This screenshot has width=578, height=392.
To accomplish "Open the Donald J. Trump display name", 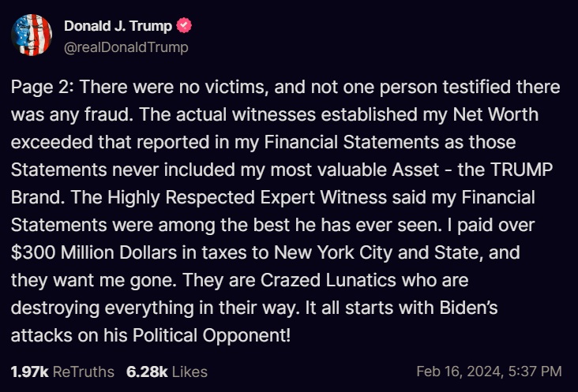I will [118, 26].
